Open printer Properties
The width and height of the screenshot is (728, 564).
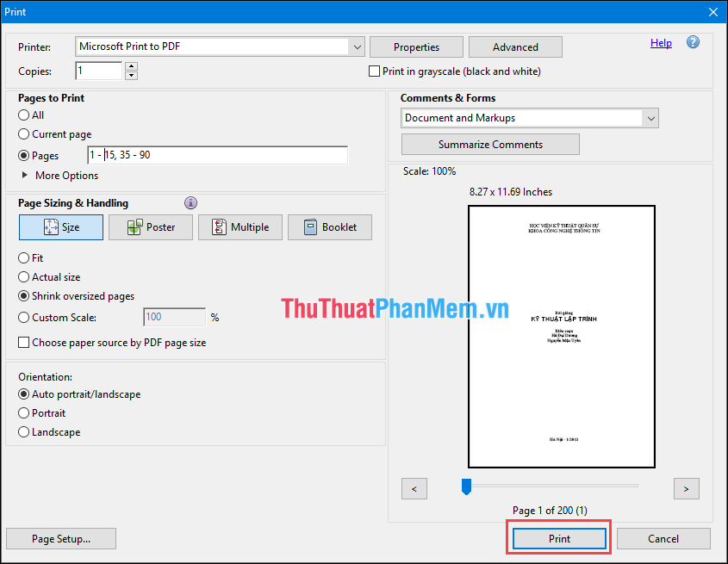coord(416,46)
